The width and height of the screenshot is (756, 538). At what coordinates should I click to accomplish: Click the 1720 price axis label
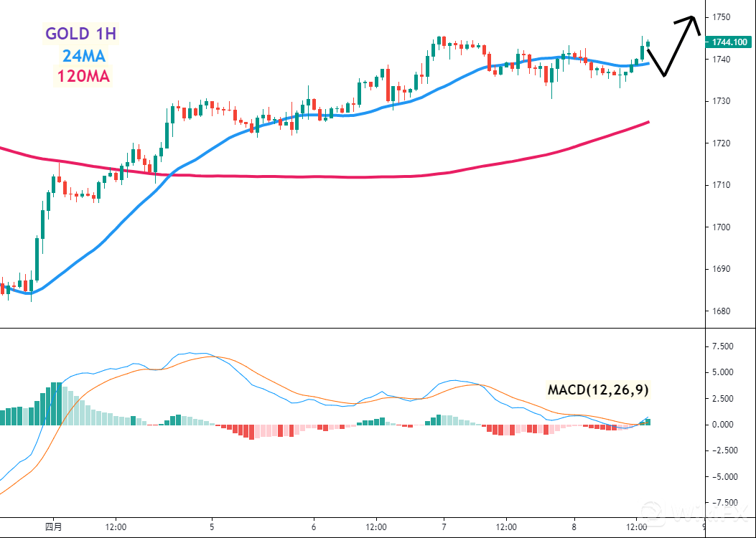721,143
